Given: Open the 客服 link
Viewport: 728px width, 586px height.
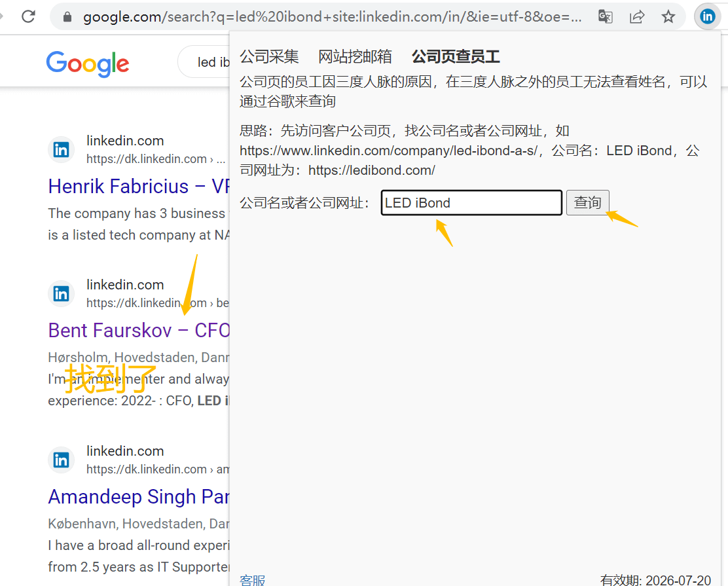Looking at the screenshot, I should tap(253, 580).
